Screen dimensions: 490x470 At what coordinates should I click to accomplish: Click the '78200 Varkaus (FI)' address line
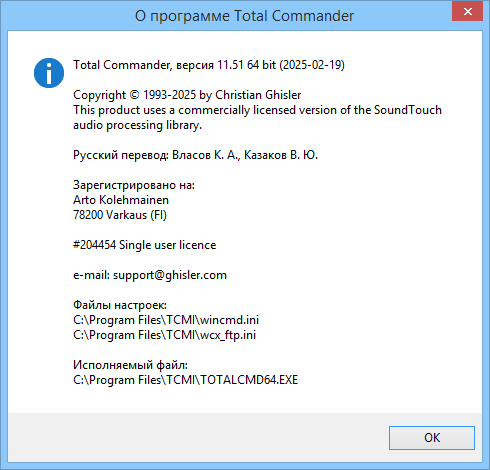[x=120, y=215]
